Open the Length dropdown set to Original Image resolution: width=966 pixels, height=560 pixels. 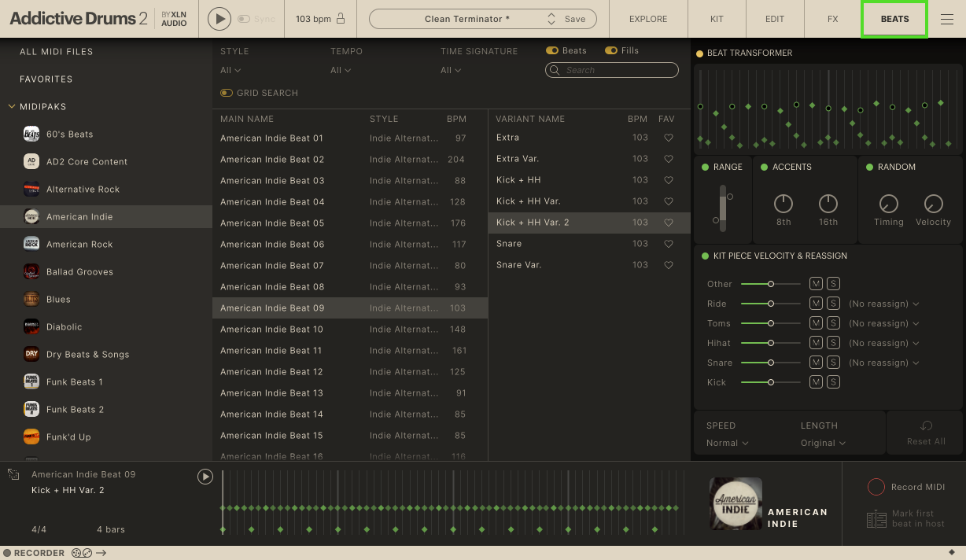click(824, 443)
